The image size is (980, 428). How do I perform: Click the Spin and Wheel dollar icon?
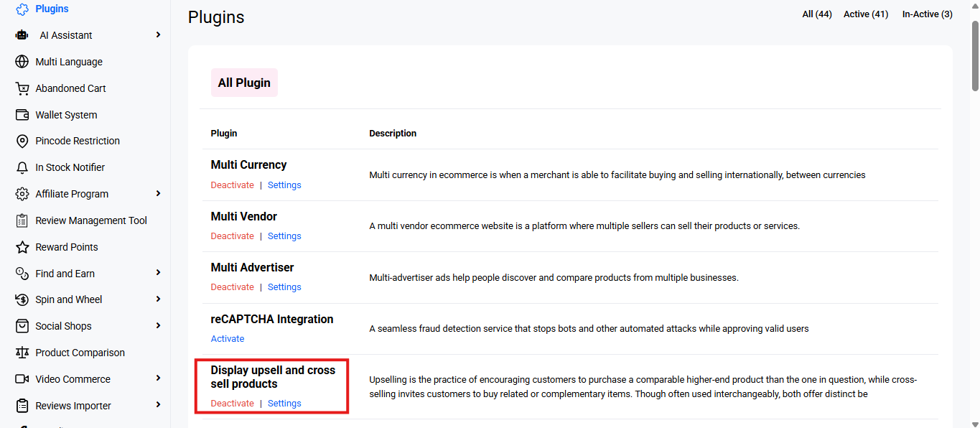22,299
